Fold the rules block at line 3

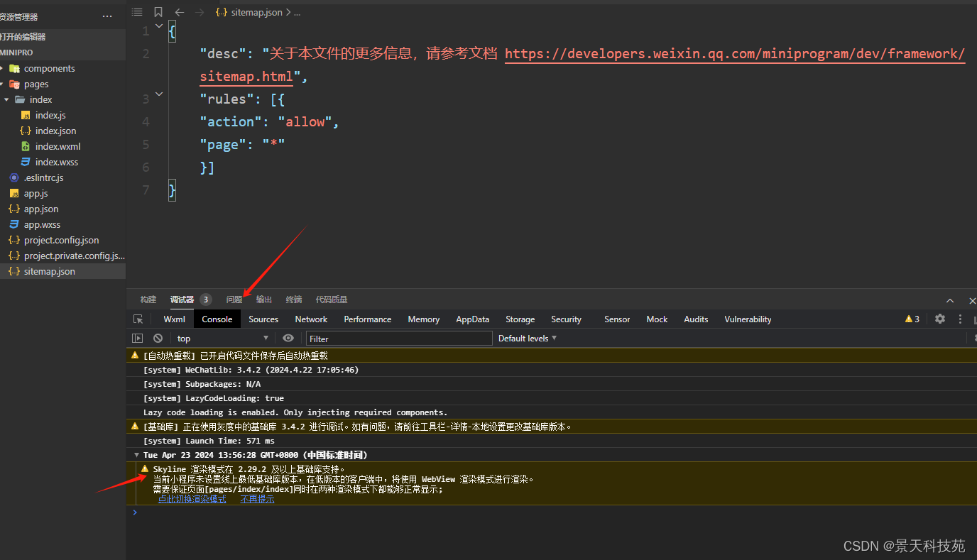point(158,94)
